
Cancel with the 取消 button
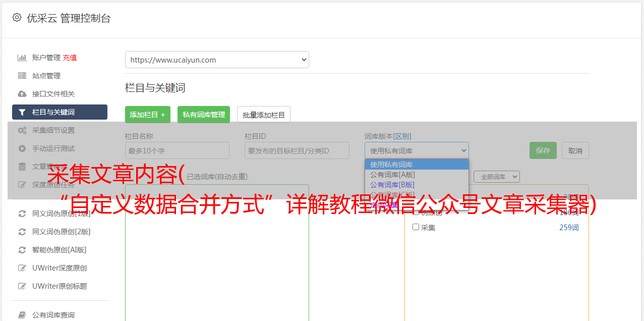(575, 150)
